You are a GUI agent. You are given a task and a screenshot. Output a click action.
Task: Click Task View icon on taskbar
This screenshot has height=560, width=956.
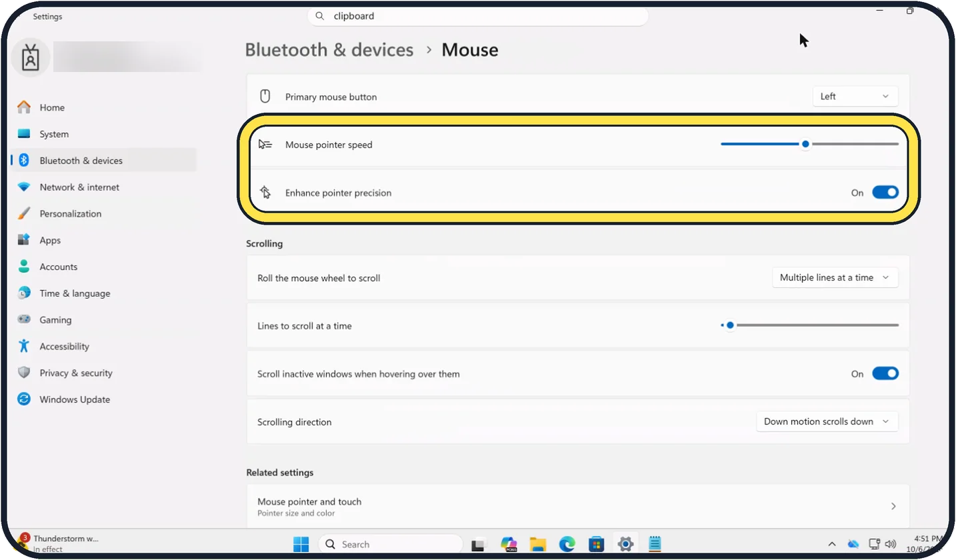(x=479, y=545)
